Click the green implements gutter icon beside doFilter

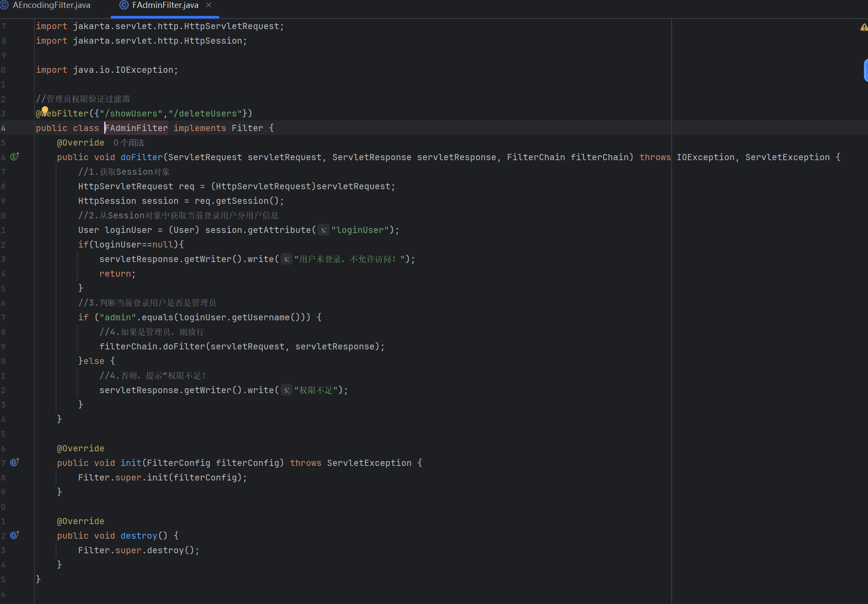point(15,157)
